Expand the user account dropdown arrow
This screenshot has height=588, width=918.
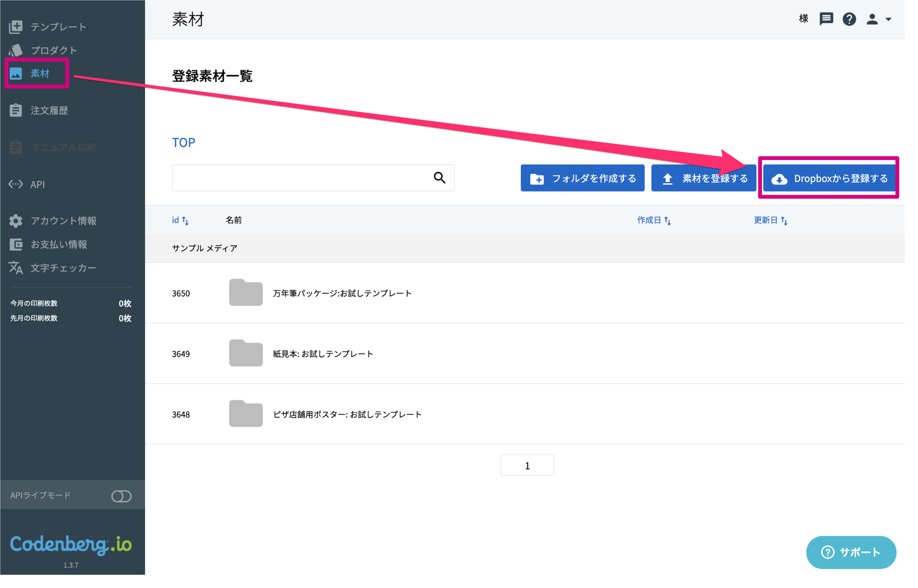[888, 19]
